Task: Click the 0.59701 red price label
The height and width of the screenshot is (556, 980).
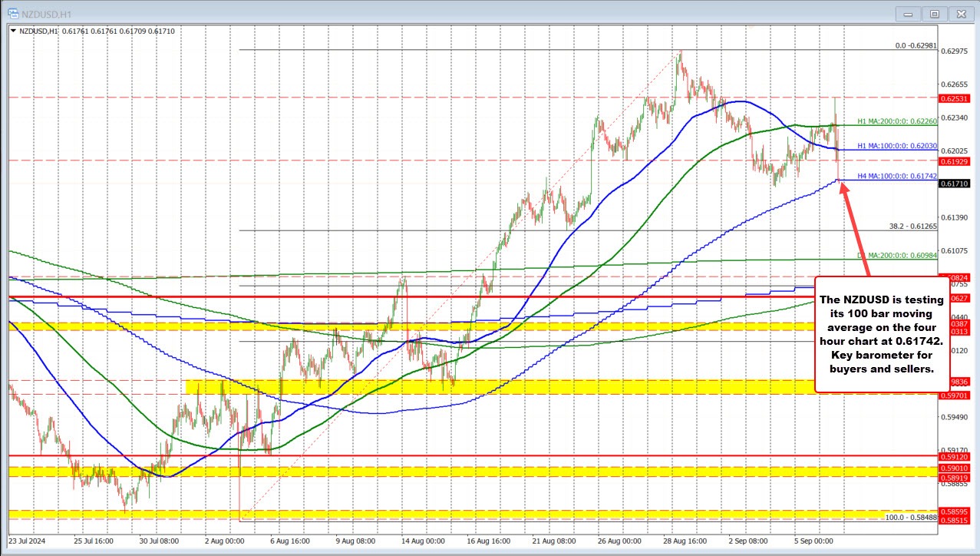Action: click(x=953, y=395)
